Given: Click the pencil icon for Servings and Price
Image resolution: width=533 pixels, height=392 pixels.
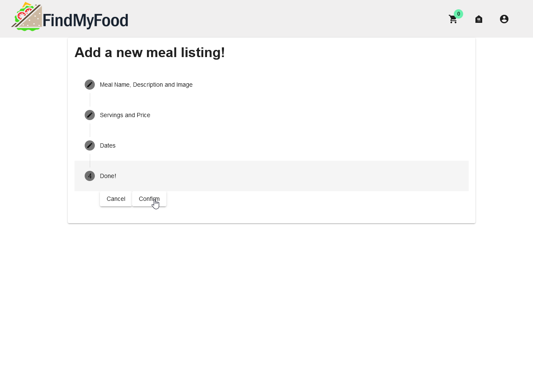Looking at the screenshot, I should [x=90, y=115].
